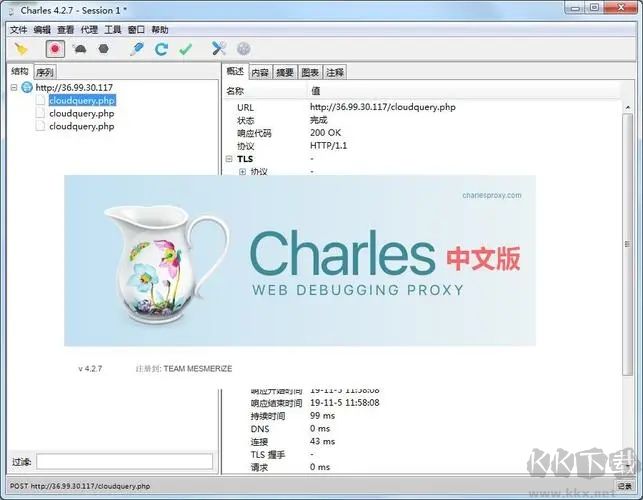Switch to the 序列 tab
This screenshot has height=500, width=643.
point(44,72)
